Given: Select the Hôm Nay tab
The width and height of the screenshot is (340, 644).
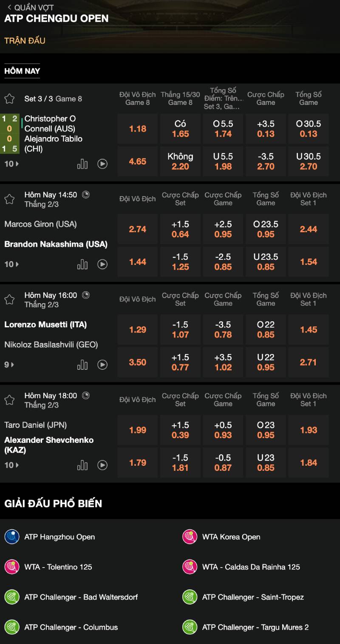Looking at the screenshot, I should (22, 71).
